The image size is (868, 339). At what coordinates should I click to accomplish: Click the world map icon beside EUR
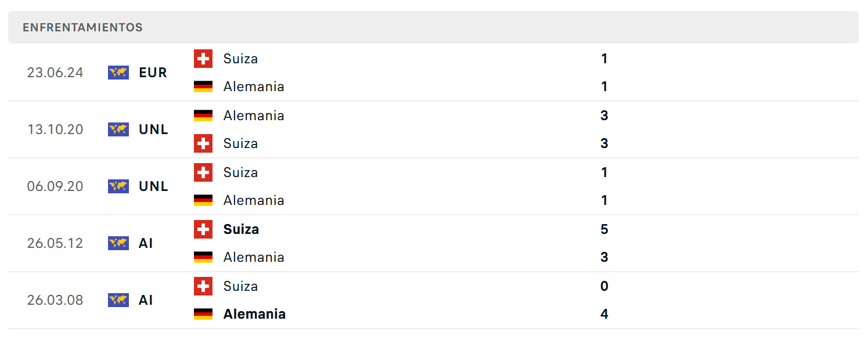[x=118, y=73]
